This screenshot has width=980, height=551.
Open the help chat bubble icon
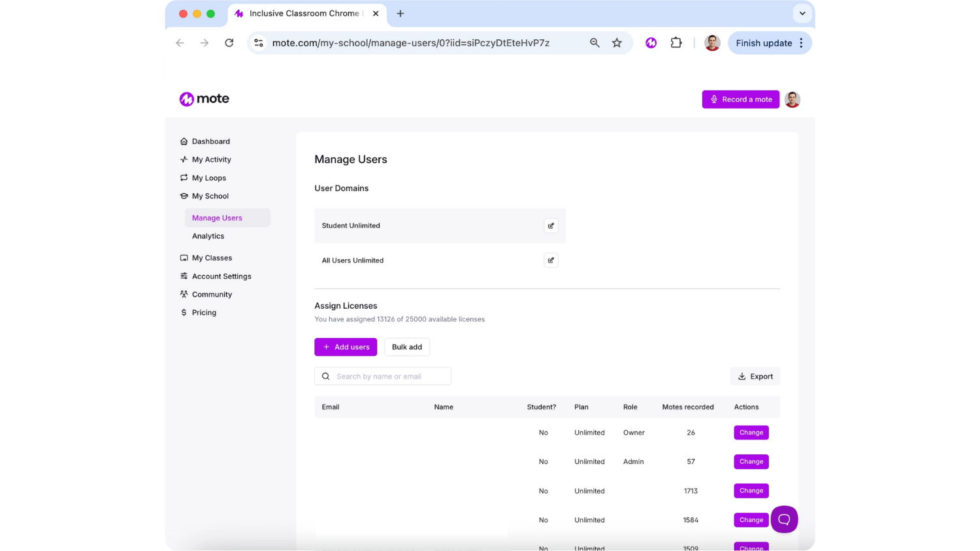(x=784, y=519)
